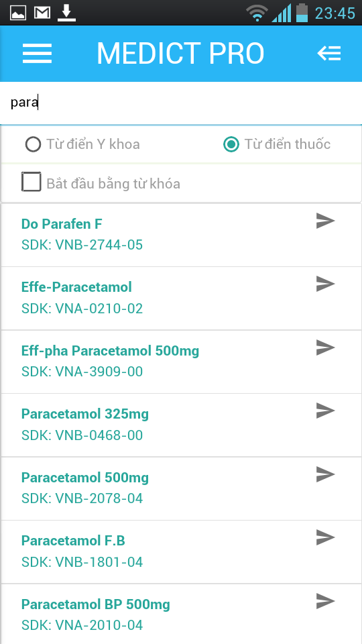Tap the send arrow for Do Parafen F
This screenshot has height=644, width=362.
(x=326, y=221)
